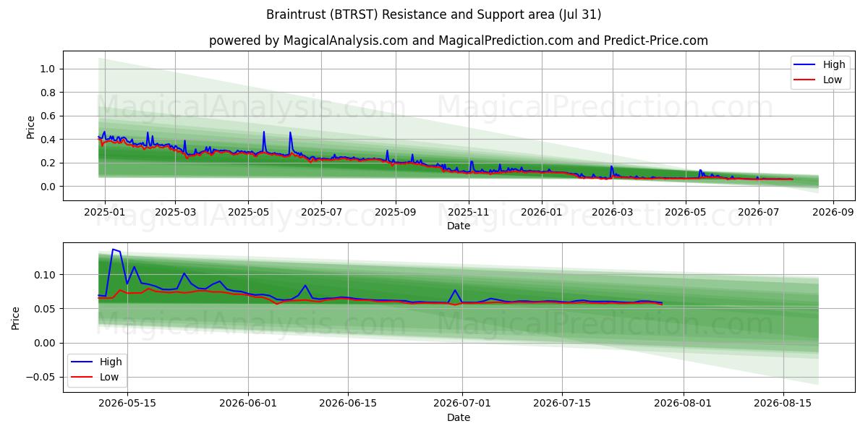
Task: Click the 'Price' y-axis label of the top chart
Action: click(30, 126)
